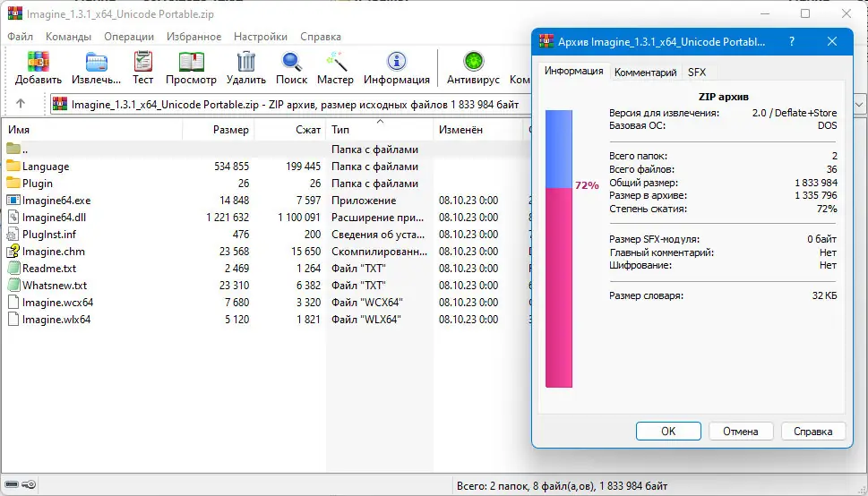Open the Файл menu
Screen dimensions: 868x496
coord(20,37)
